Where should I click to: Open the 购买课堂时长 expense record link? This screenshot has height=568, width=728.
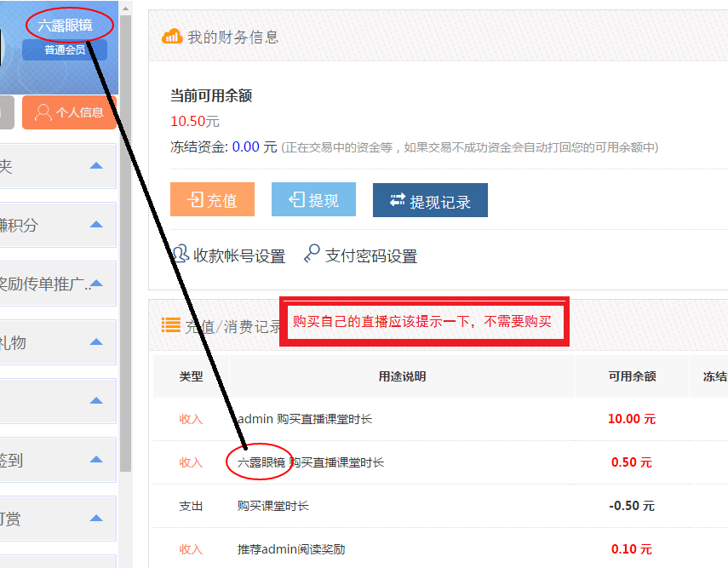pos(272,506)
